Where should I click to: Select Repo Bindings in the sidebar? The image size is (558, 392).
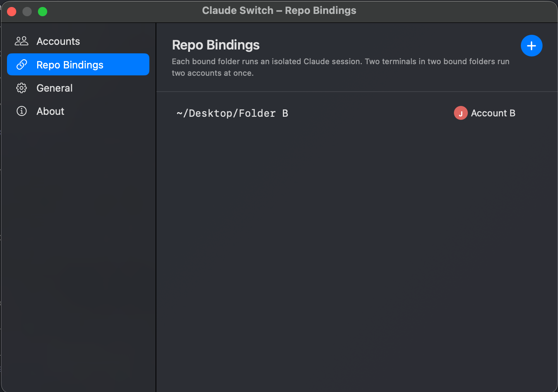[78, 65]
